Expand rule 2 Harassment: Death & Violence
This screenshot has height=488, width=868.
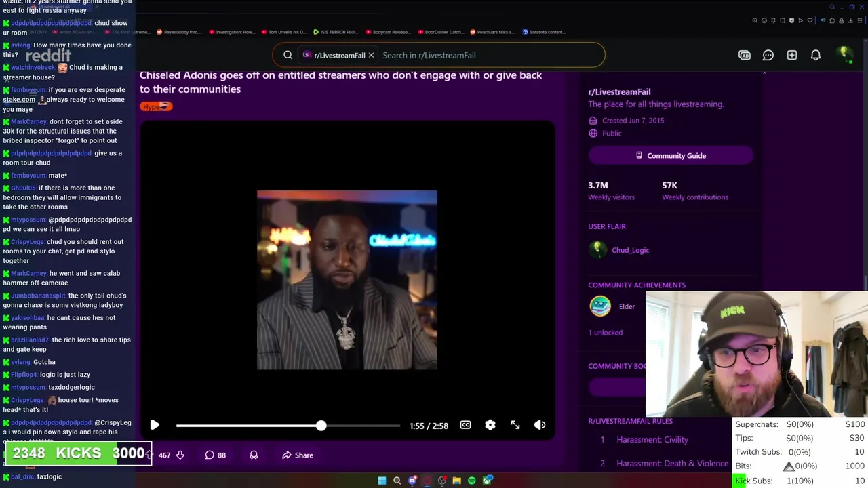pyautogui.click(x=672, y=464)
